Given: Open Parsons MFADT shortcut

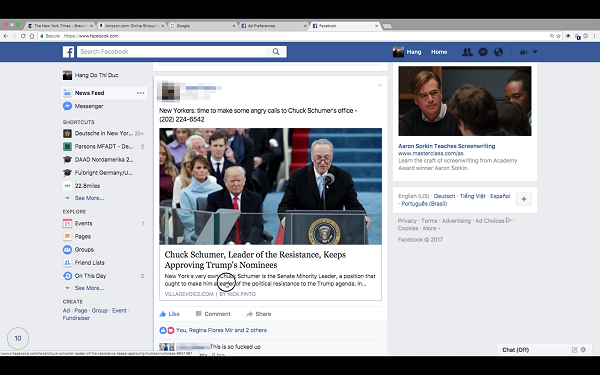Looking at the screenshot, I should [x=103, y=147].
